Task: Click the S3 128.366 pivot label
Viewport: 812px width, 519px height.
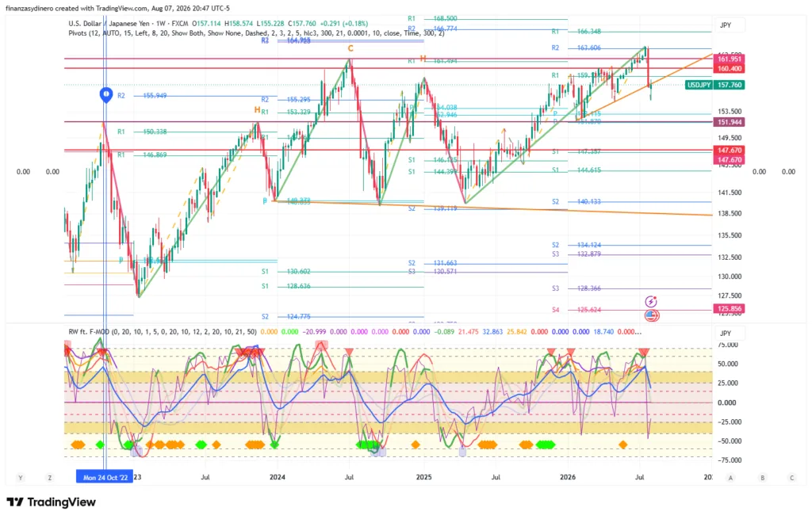Action: coord(576,288)
